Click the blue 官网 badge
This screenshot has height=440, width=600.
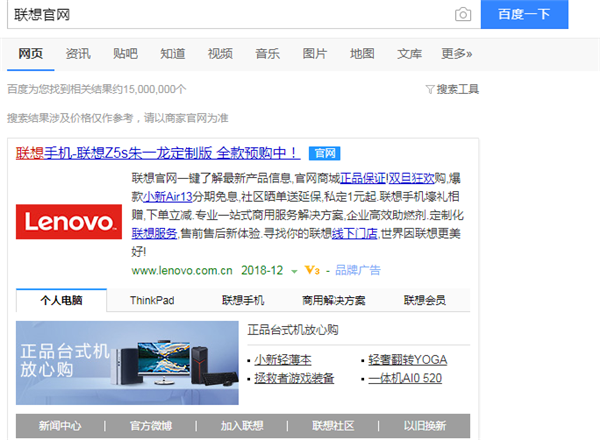click(323, 153)
